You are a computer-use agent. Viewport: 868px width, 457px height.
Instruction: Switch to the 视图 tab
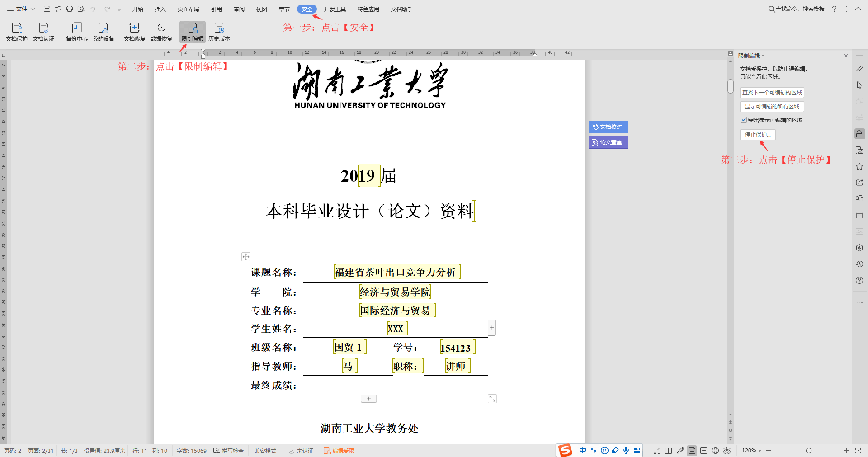click(x=262, y=9)
